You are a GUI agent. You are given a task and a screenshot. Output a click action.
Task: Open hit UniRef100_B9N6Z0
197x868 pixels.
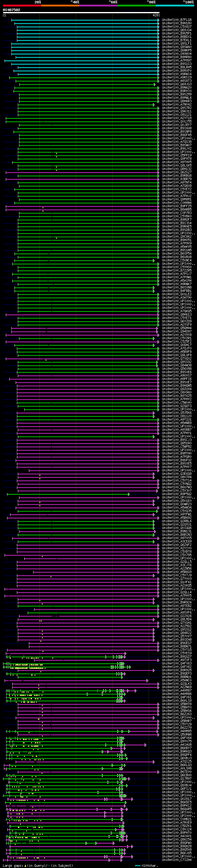click(x=176, y=88)
